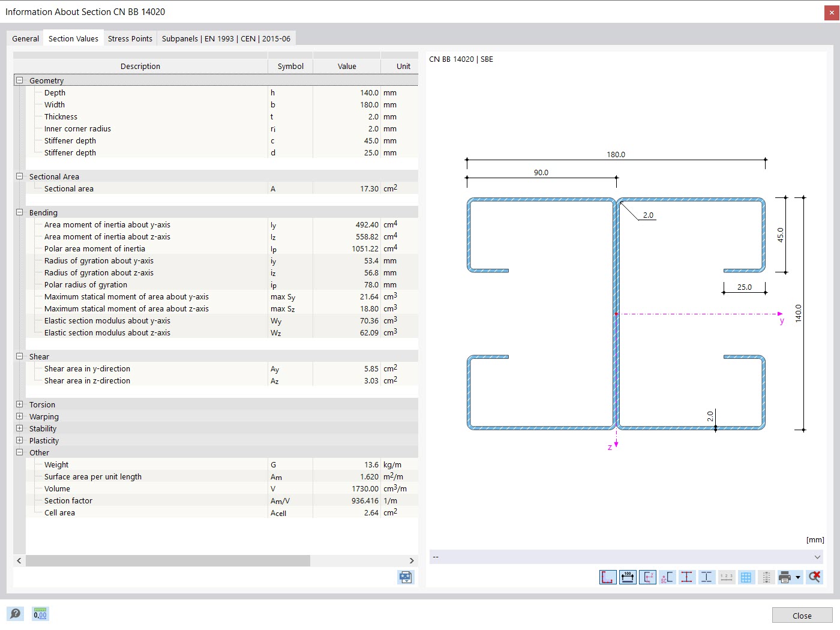Click the greyed vertical list icon

click(x=766, y=577)
